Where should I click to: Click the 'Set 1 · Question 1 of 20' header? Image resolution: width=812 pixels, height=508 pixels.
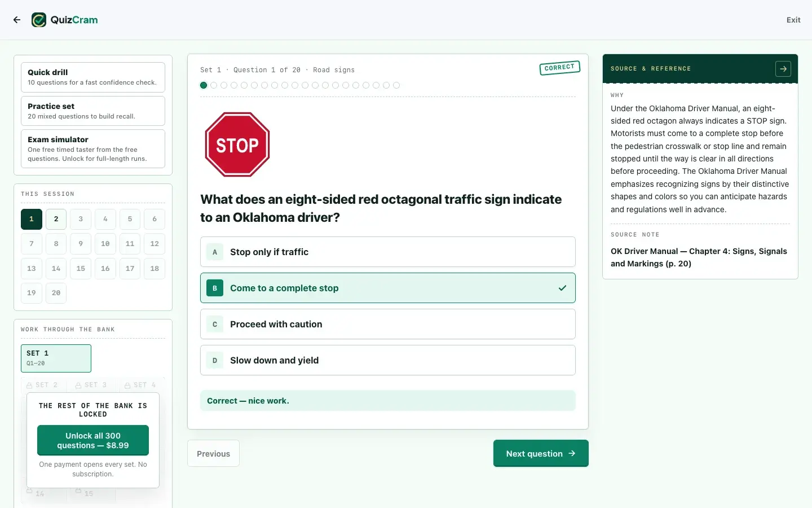coord(250,70)
